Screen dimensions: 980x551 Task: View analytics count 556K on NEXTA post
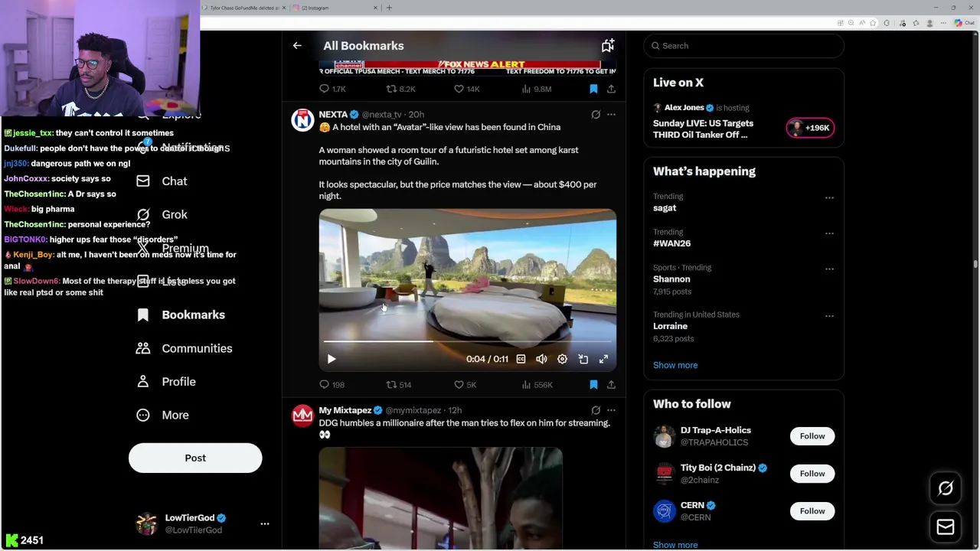[x=537, y=385]
